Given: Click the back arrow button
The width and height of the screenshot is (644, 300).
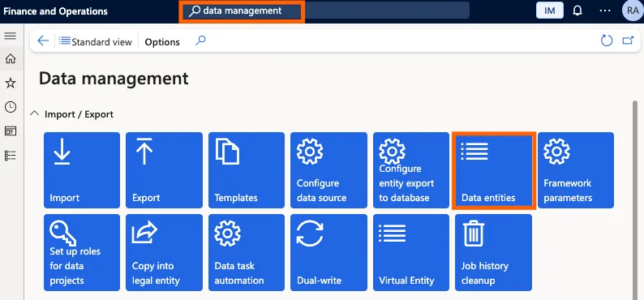Looking at the screenshot, I should click(43, 41).
